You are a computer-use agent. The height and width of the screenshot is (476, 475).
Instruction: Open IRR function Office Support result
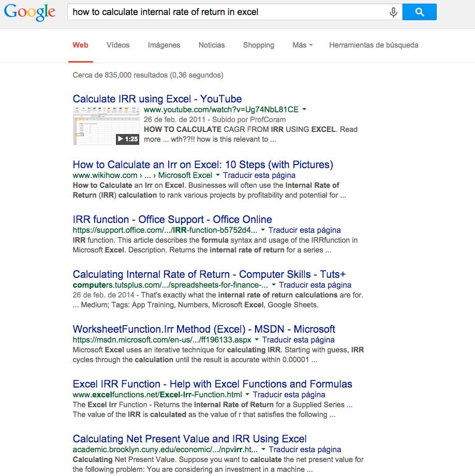click(172, 219)
